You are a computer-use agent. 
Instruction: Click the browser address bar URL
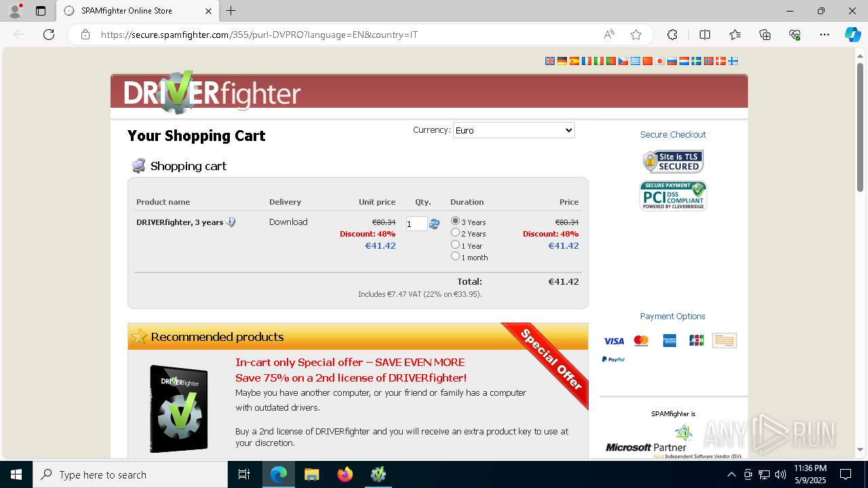[259, 35]
